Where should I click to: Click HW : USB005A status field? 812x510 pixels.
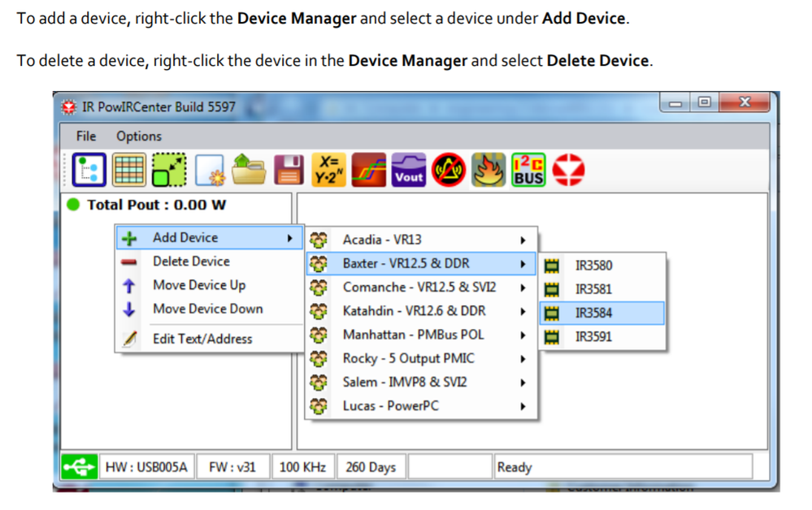(x=146, y=467)
